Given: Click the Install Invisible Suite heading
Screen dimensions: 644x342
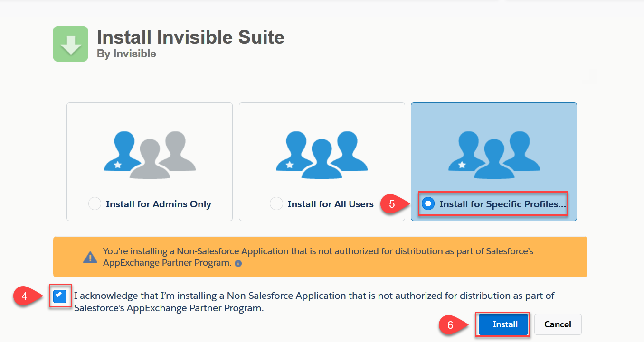Looking at the screenshot, I should (190, 37).
